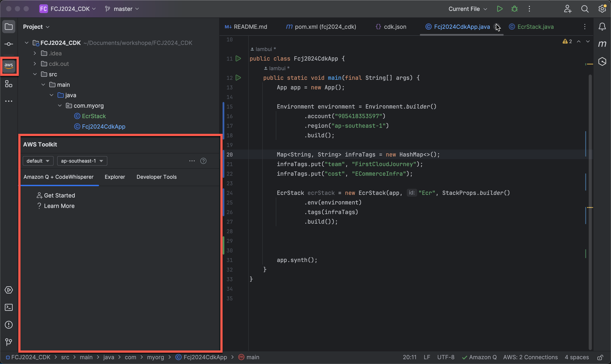Open the Maven tool window icon
611x364 pixels.
tap(602, 44)
